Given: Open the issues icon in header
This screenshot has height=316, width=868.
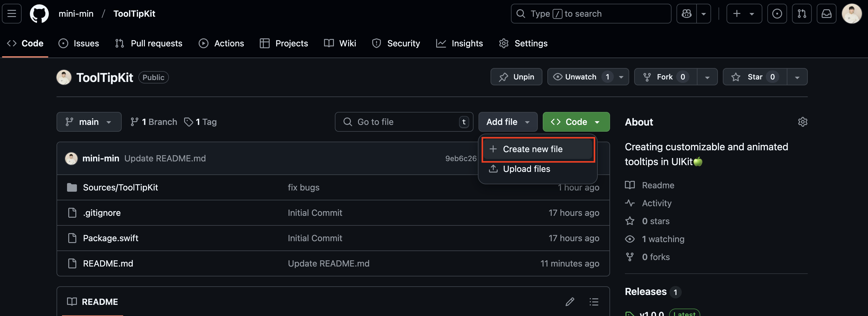Looking at the screenshot, I should click(777, 14).
